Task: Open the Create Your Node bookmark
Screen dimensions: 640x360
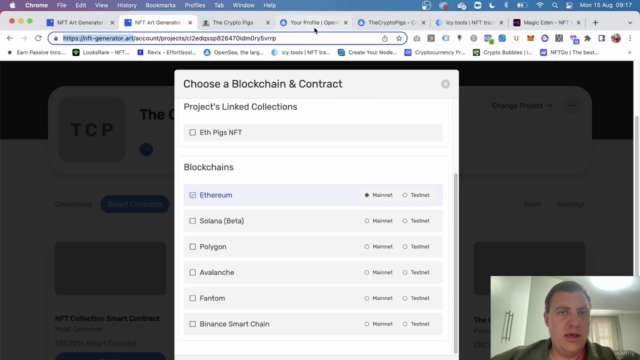Action: click(x=367, y=52)
